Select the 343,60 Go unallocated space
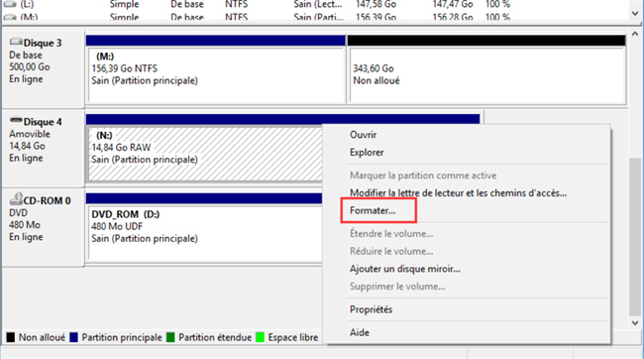The width and height of the screenshot is (644, 359). pos(487,74)
